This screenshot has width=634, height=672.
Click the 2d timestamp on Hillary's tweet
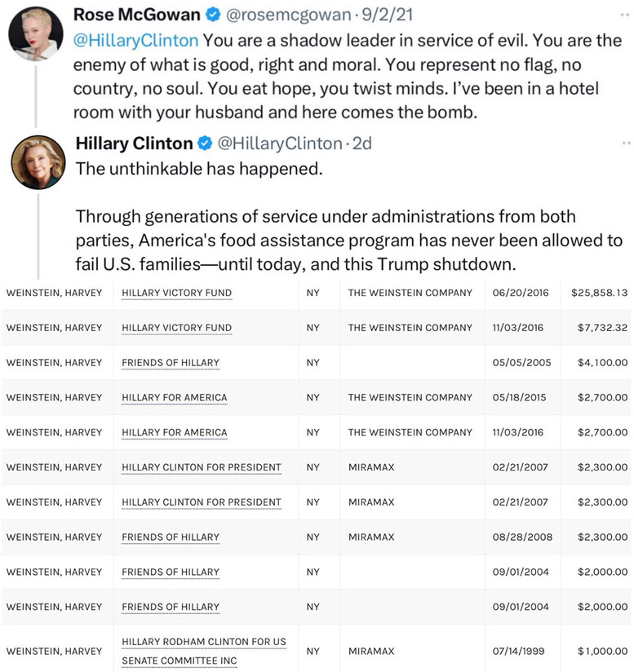[361, 144]
